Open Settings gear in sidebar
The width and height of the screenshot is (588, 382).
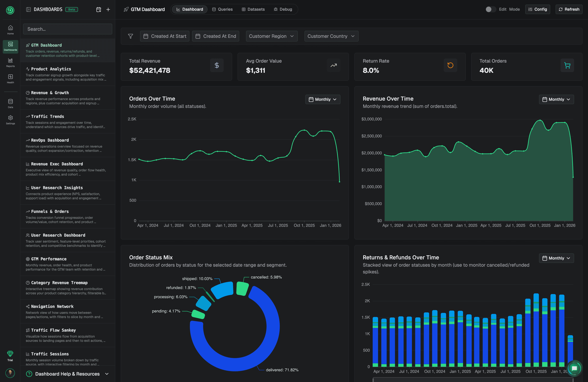pos(10,120)
